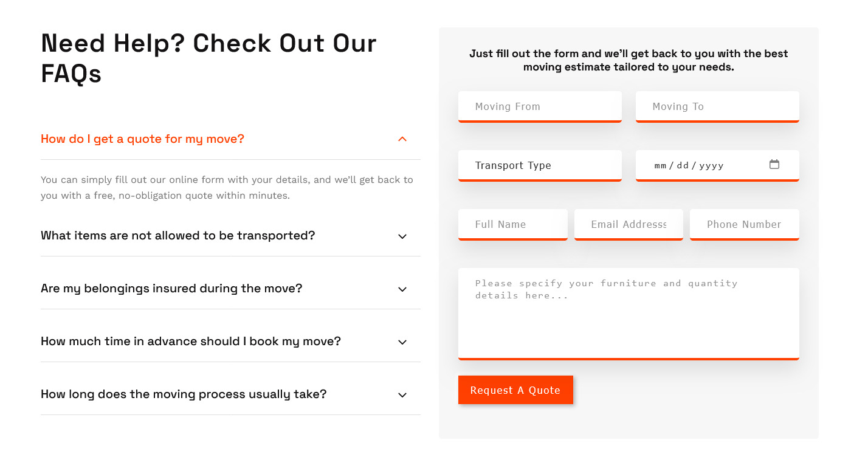Open the calendar date picker icon
The width and height of the screenshot is (868, 457).
point(774,164)
